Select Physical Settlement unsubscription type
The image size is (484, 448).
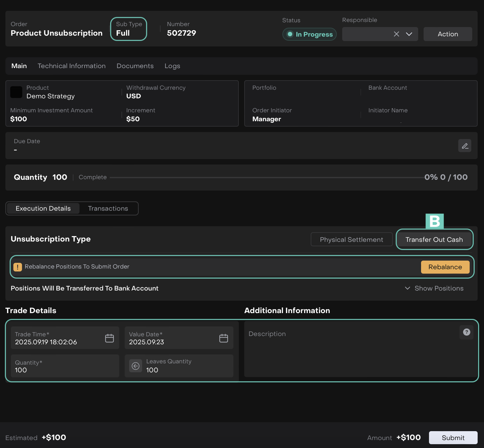(x=351, y=240)
